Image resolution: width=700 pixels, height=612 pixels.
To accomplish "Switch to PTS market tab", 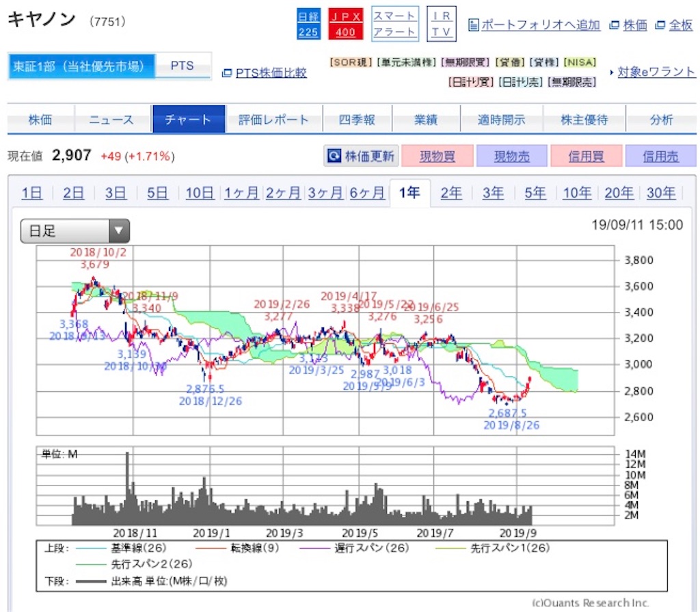I will point(182,66).
